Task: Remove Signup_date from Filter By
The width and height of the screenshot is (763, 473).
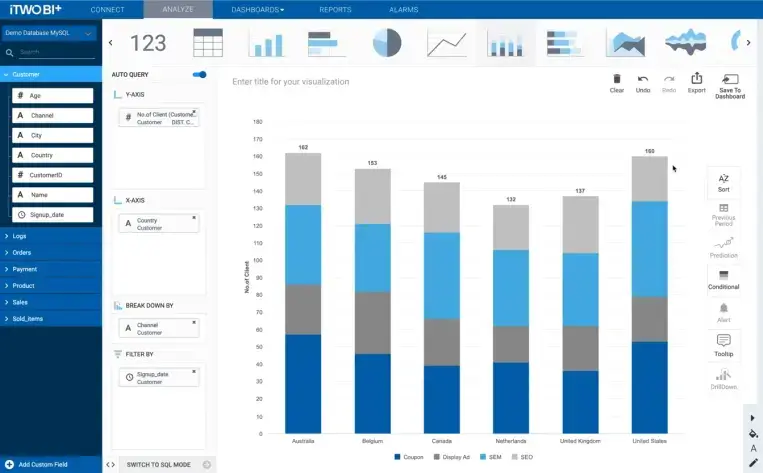Action: tap(194, 371)
